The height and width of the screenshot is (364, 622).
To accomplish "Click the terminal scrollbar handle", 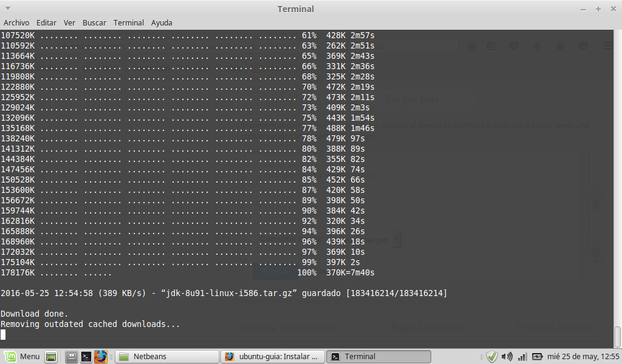I will point(618,335).
